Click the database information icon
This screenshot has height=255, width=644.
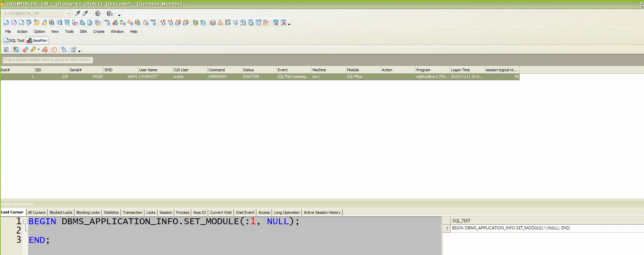(52, 22)
